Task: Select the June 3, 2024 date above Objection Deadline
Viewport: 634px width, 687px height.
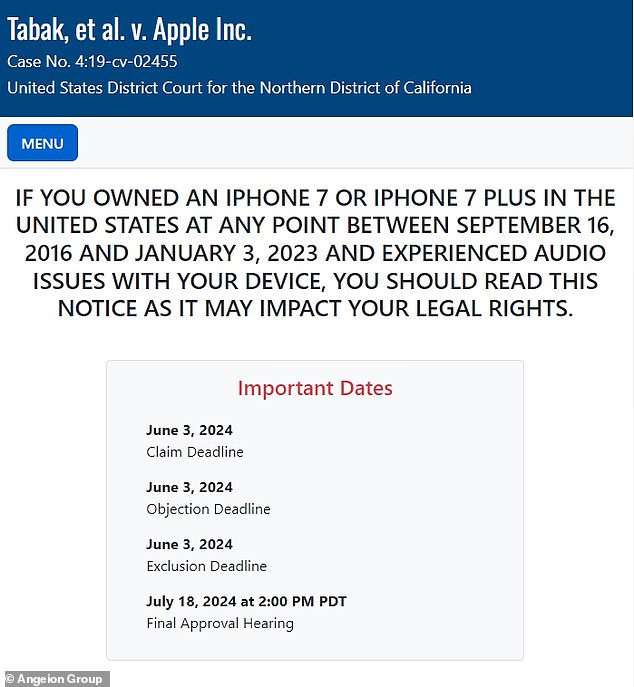Action: click(x=189, y=487)
